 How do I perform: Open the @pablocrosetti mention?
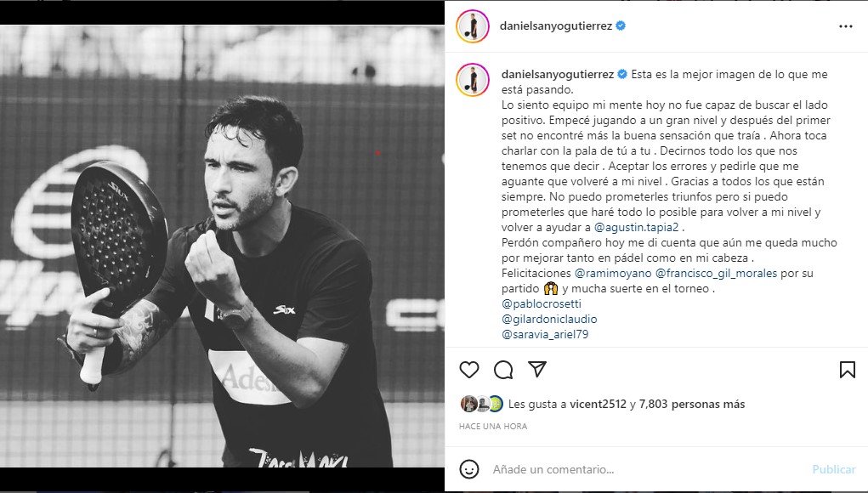[542, 303]
